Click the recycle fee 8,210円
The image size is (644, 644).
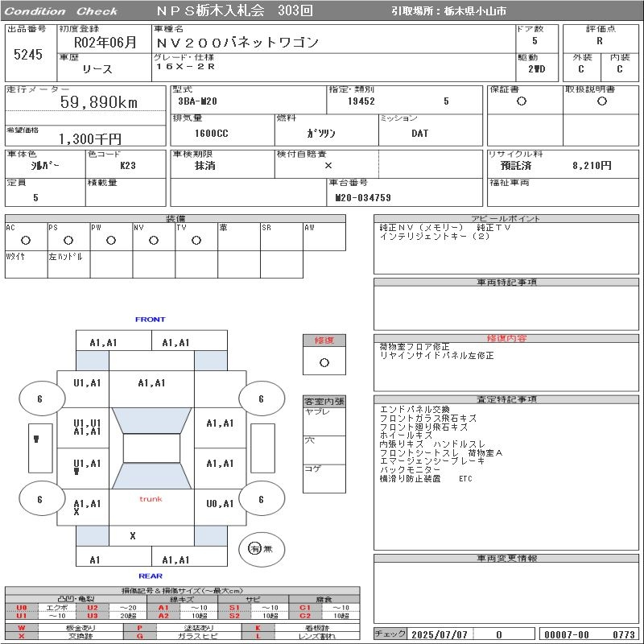coord(592,166)
